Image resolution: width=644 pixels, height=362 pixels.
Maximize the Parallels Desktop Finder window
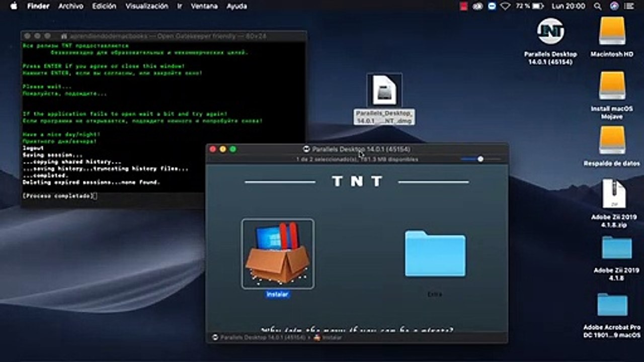click(233, 149)
